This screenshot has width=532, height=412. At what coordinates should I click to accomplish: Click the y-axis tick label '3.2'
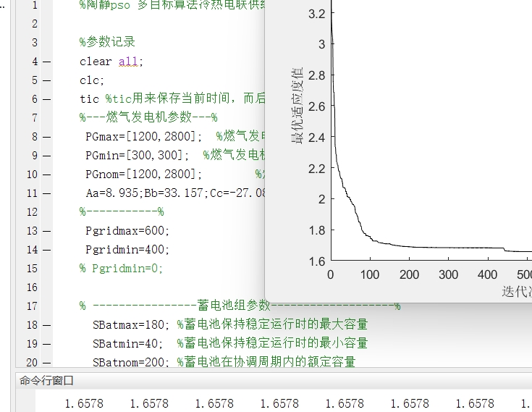coord(317,14)
